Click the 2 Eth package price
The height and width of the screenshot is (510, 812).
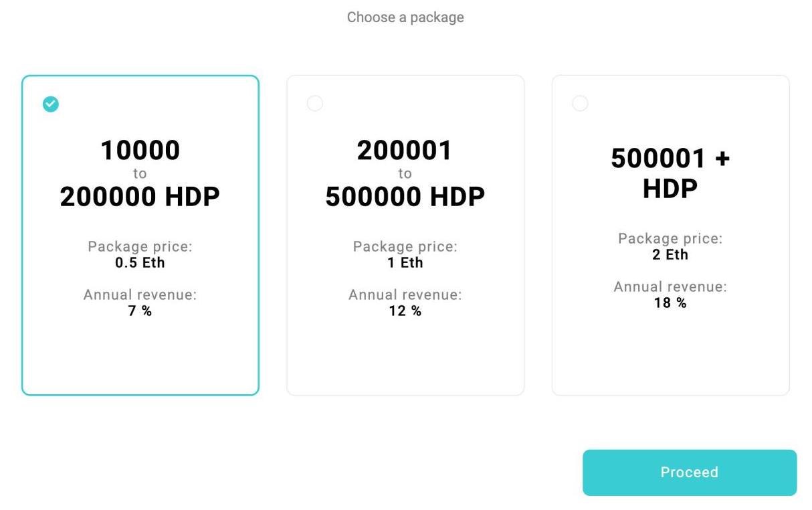point(670,254)
